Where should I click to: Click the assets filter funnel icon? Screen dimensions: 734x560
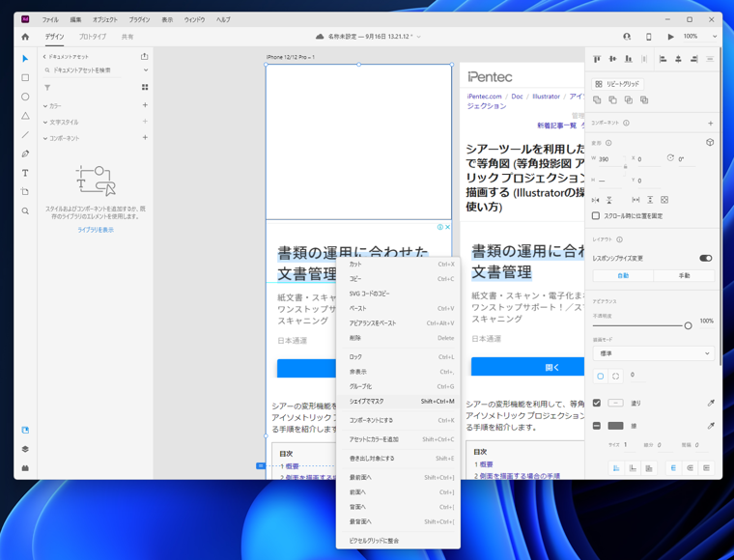47,88
